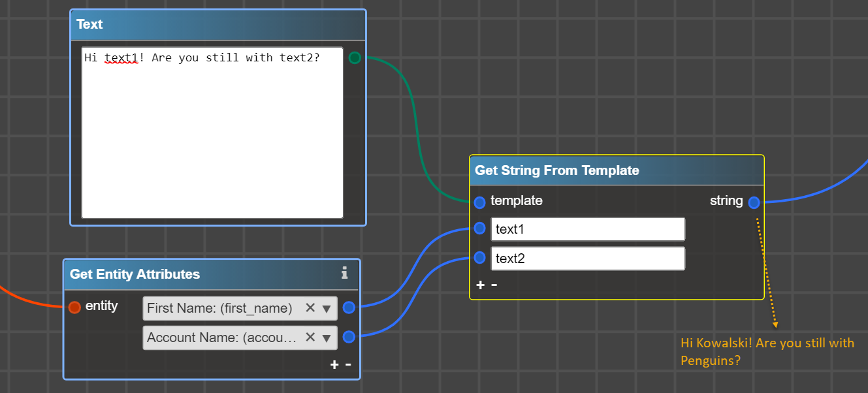
Task: Add a template input using the + icon
Action: 480,285
